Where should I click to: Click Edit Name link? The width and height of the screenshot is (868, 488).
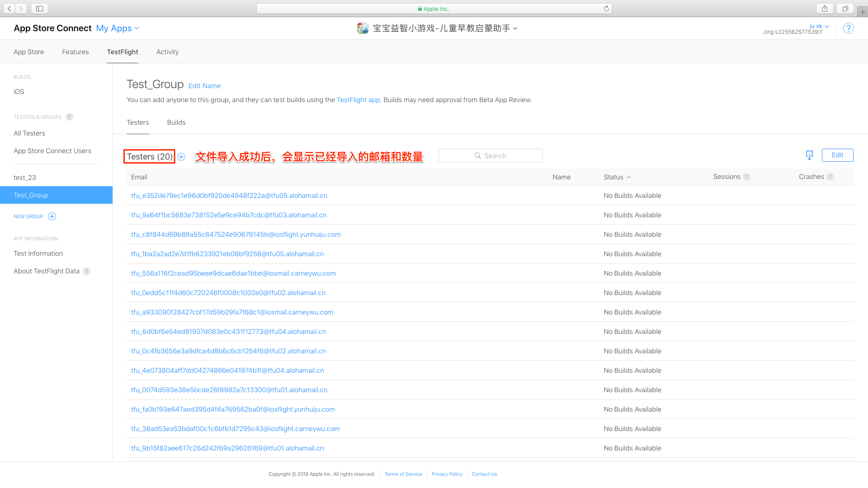click(204, 86)
